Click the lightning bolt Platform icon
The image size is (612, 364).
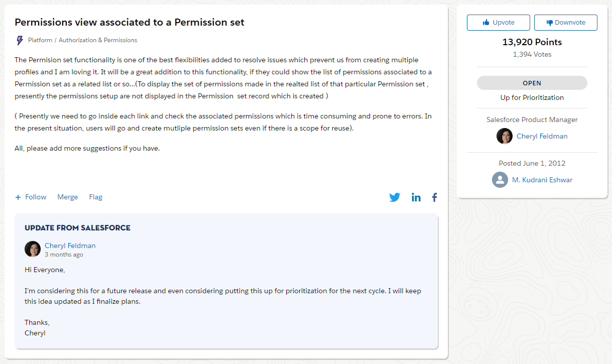[x=20, y=40]
